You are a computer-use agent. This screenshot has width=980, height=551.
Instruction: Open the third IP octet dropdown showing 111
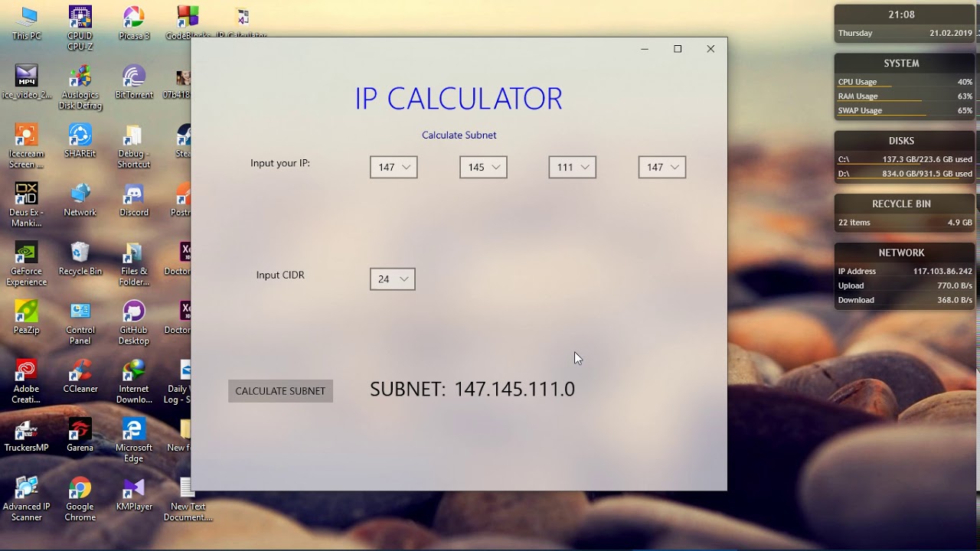coord(573,167)
